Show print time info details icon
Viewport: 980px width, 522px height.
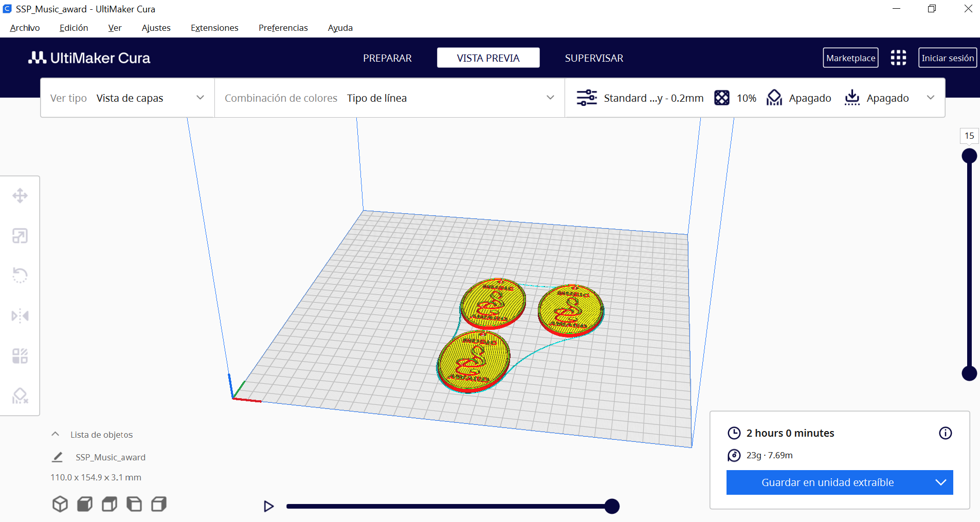(945, 433)
